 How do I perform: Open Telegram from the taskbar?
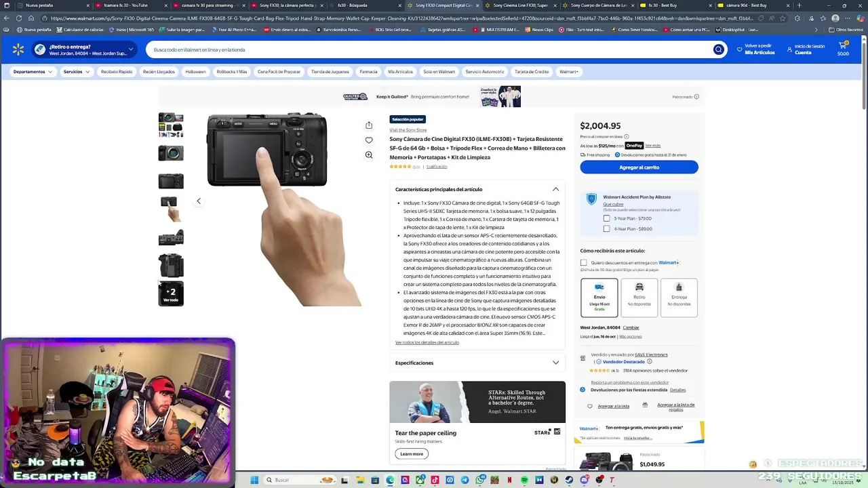click(x=465, y=480)
